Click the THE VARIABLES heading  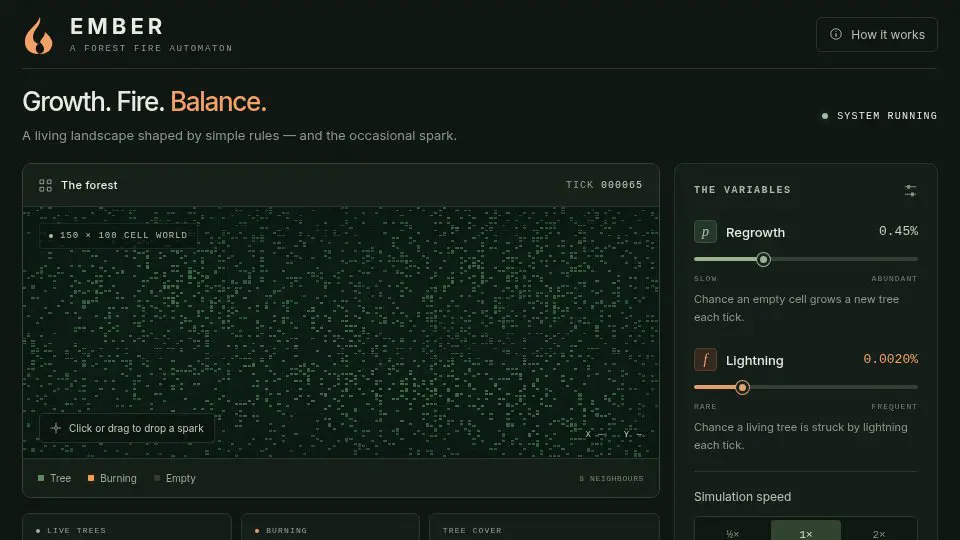tap(742, 190)
